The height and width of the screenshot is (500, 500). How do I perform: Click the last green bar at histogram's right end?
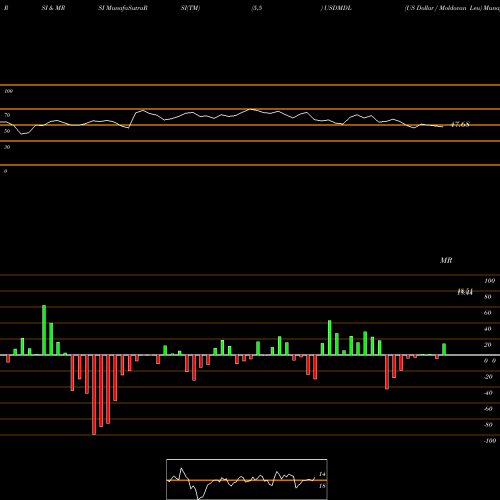click(444, 349)
